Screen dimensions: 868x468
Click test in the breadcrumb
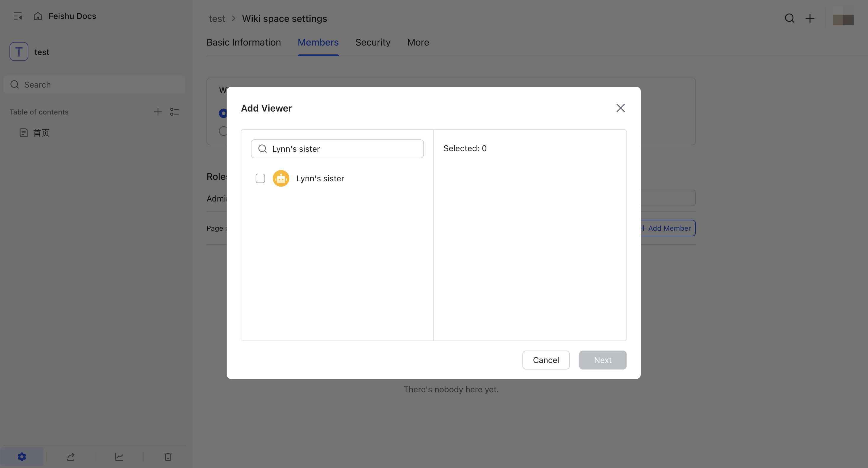pos(217,18)
